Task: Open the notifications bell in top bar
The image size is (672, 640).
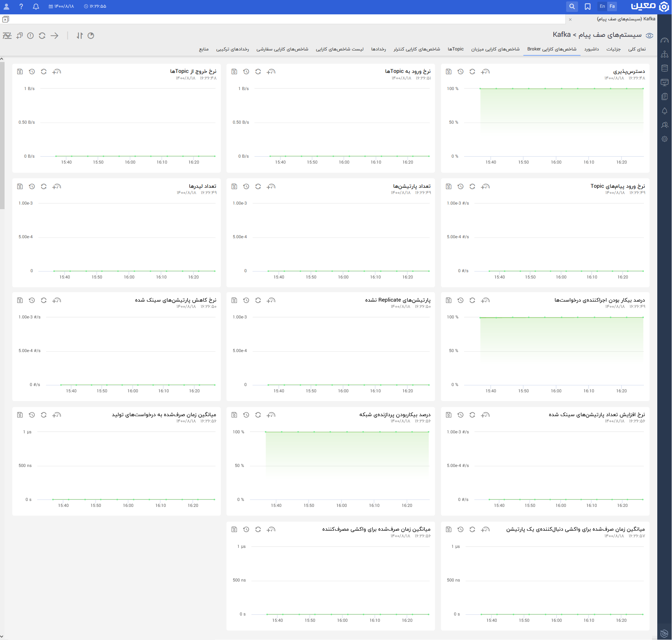Action: [36, 6]
